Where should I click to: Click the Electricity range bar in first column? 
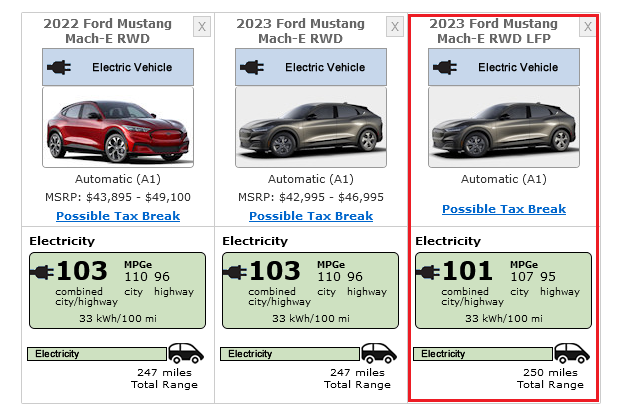coord(97,354)
